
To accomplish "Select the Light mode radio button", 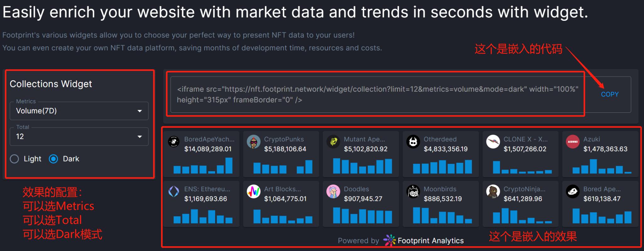I will point(14,159).
